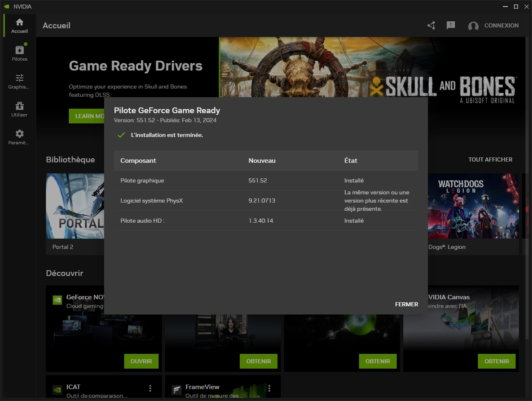The height and width of the screenshot is (401, 532).
Task: Click version value 1.3.40.14
Action: (x=261, y=221)
